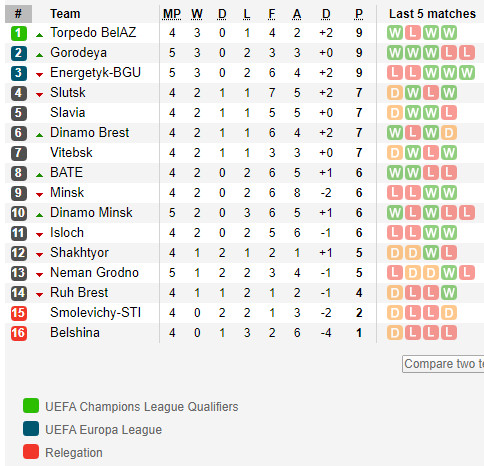This screenshot has height=466, width=484.
Task: Click Slutsk's orange D match badge
Action: pos(395,93)
